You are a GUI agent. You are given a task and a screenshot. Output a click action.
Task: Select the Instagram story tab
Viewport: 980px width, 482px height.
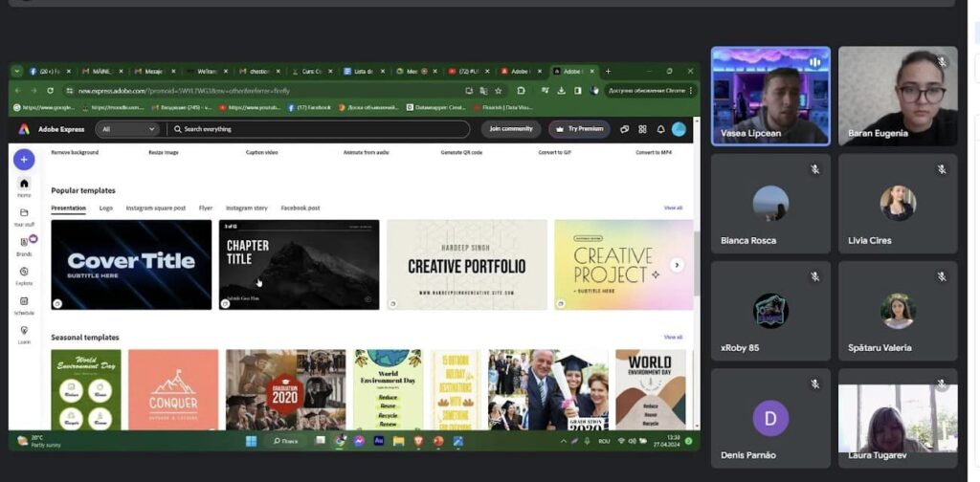pyautogui.click(x=247, y=208)
